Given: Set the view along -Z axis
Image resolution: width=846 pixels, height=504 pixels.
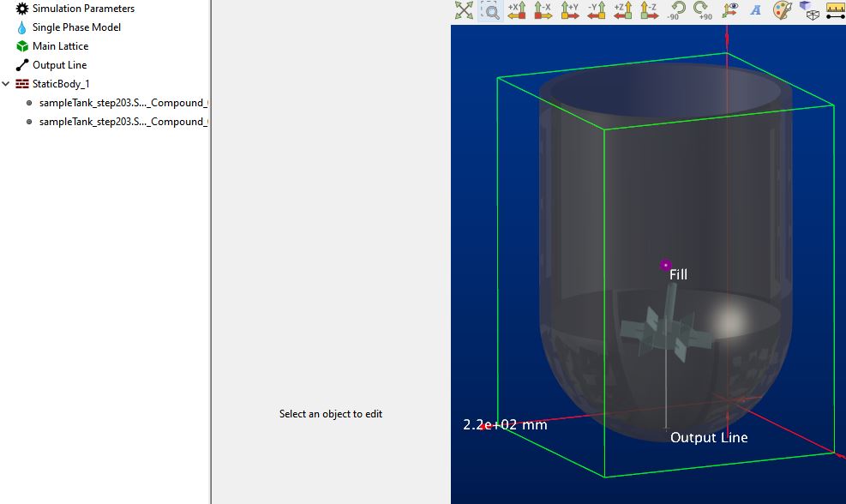Looking at the screenshot, I should (x=649, y=9).
